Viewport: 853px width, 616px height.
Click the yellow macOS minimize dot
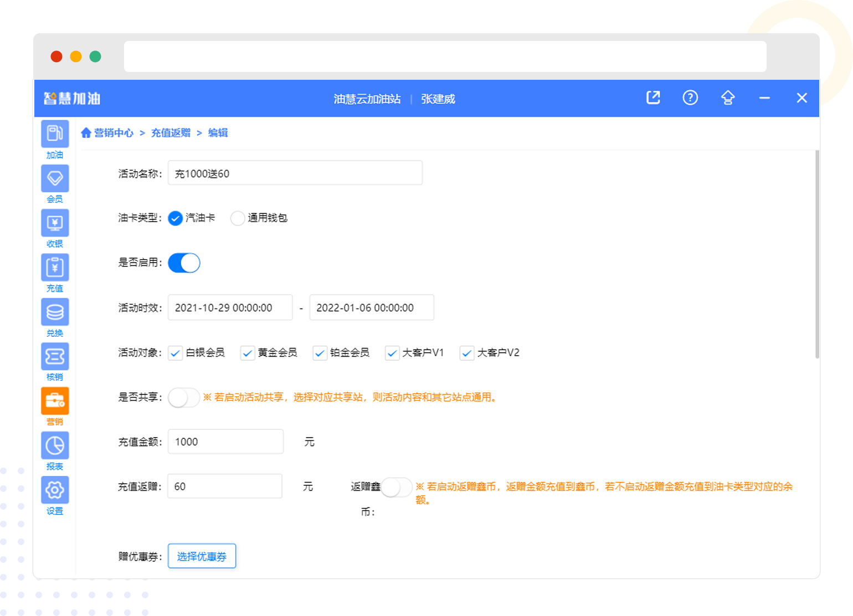point(76,57)
